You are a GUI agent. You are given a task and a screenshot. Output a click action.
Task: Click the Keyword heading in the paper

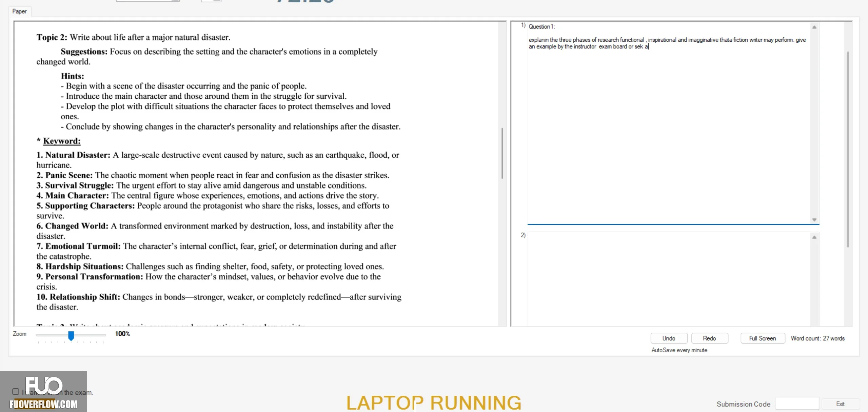pyautogui.click(x=62, y=141)
